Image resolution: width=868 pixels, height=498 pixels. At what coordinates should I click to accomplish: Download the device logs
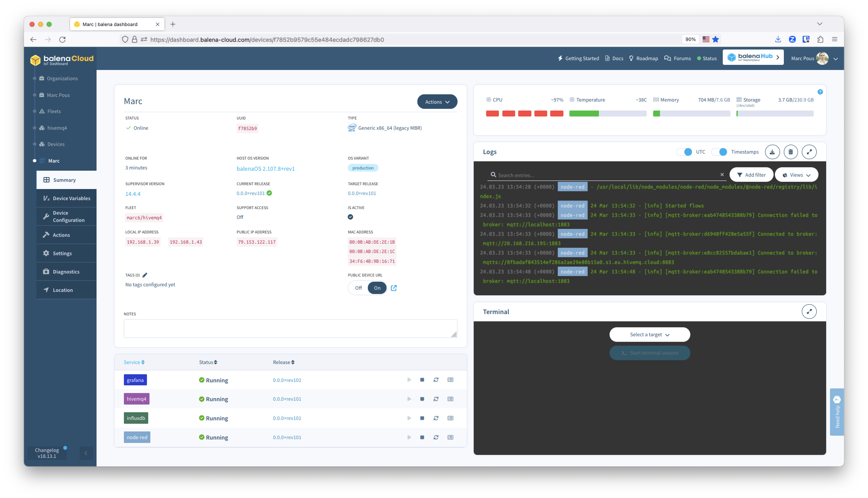772,151
